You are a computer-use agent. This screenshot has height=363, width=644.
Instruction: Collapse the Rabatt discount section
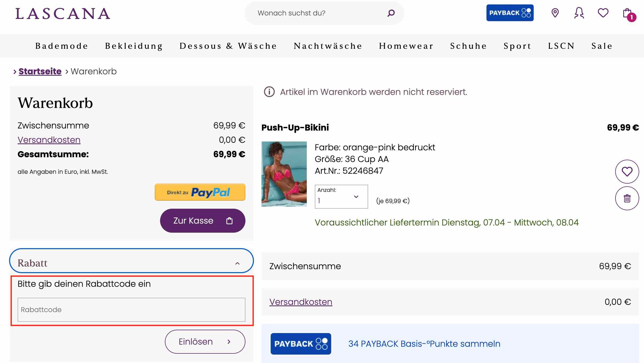237,263
